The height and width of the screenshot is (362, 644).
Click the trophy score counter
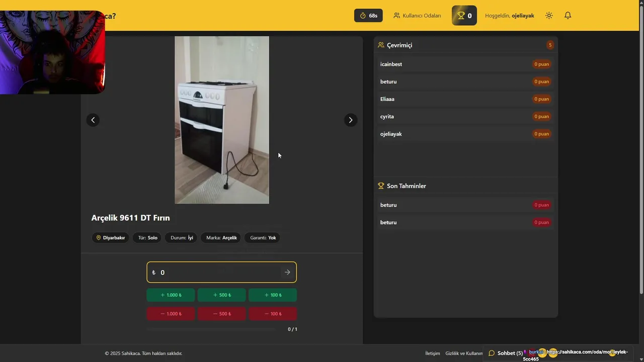pos(464,16)
